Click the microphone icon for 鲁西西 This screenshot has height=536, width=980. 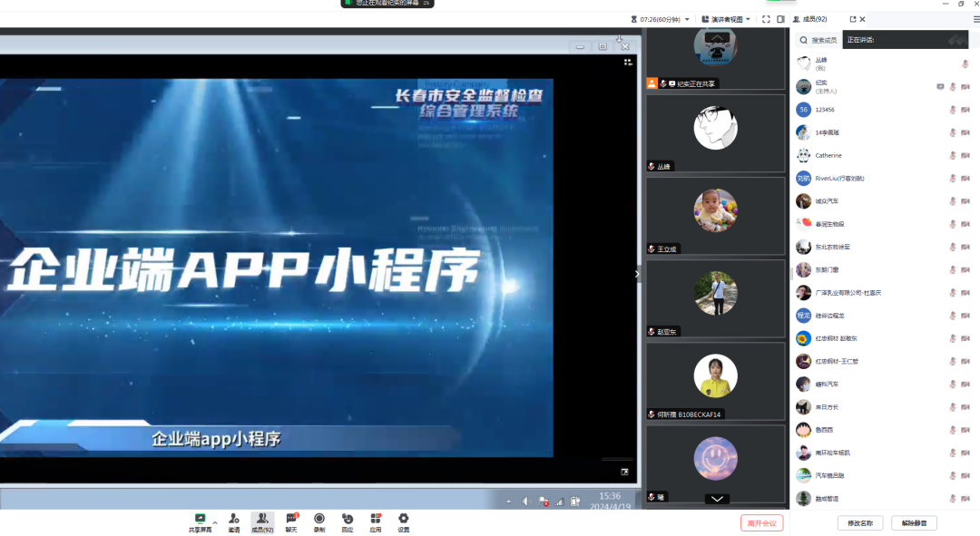(x=953, y=430)
